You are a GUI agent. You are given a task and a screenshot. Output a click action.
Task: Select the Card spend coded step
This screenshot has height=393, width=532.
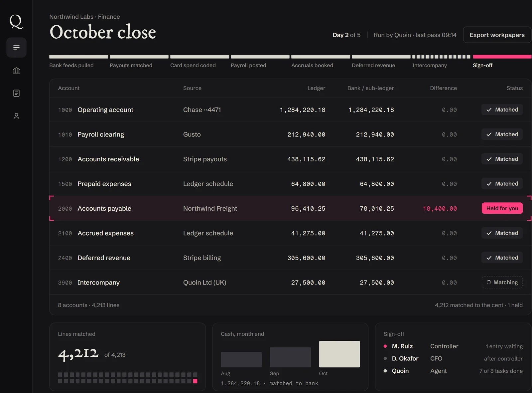(193, 65)
